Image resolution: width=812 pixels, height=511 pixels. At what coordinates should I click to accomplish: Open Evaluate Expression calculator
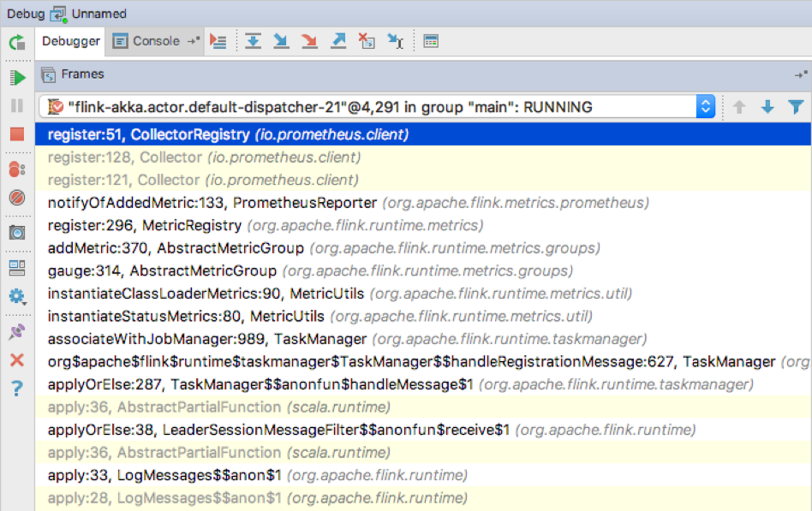point(431,41)
